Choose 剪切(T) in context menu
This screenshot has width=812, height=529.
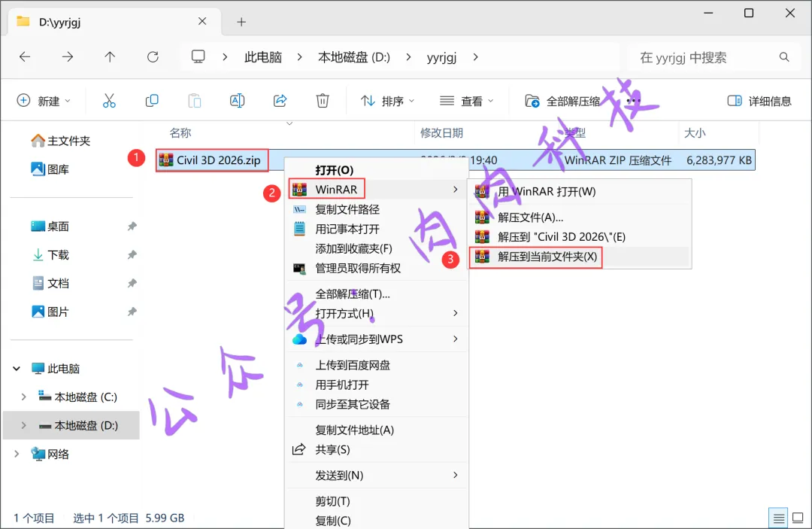pyautogui.click(x=377, y=501)
